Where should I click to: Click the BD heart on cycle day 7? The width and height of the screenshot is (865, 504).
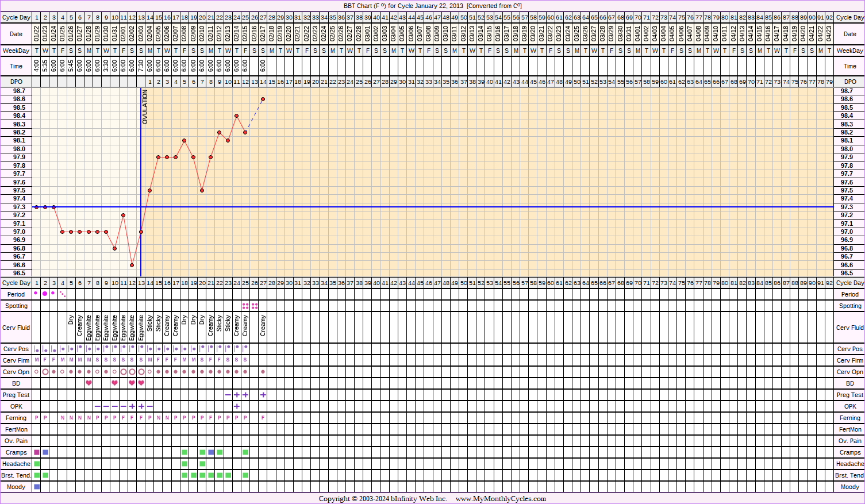click(89, 383)
